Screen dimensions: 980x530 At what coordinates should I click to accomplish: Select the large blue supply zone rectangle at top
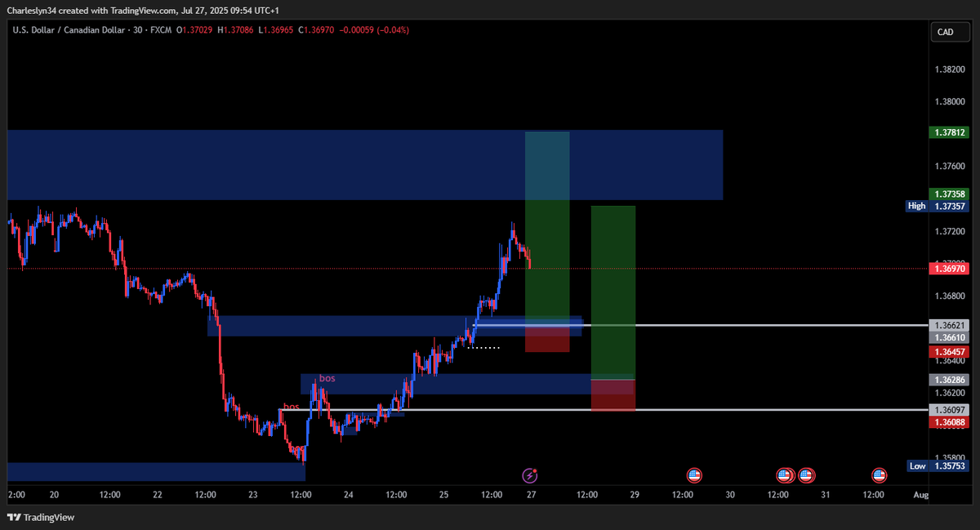(365, 165)
